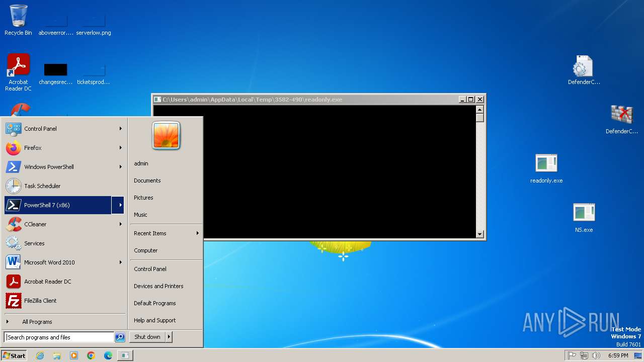Launch Chrome from taskbar

[x=91, y=355]
